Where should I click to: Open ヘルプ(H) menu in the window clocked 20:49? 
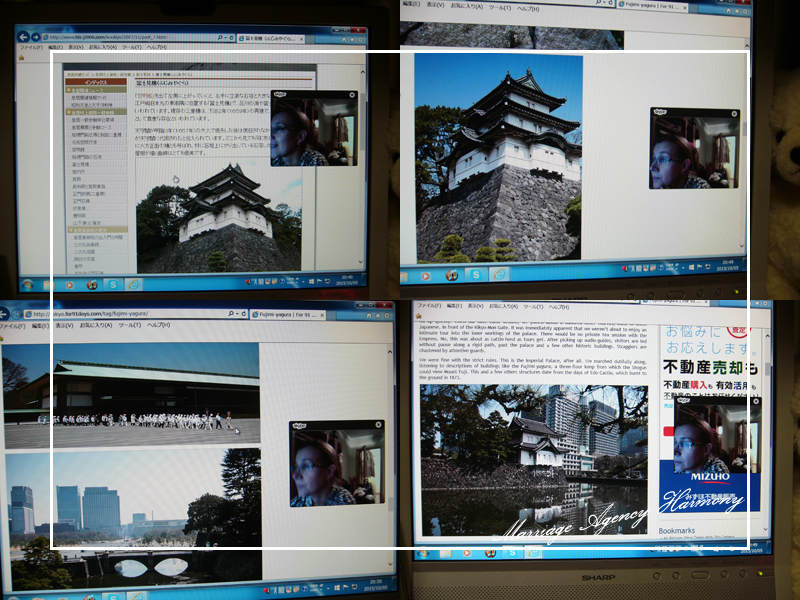528,9
